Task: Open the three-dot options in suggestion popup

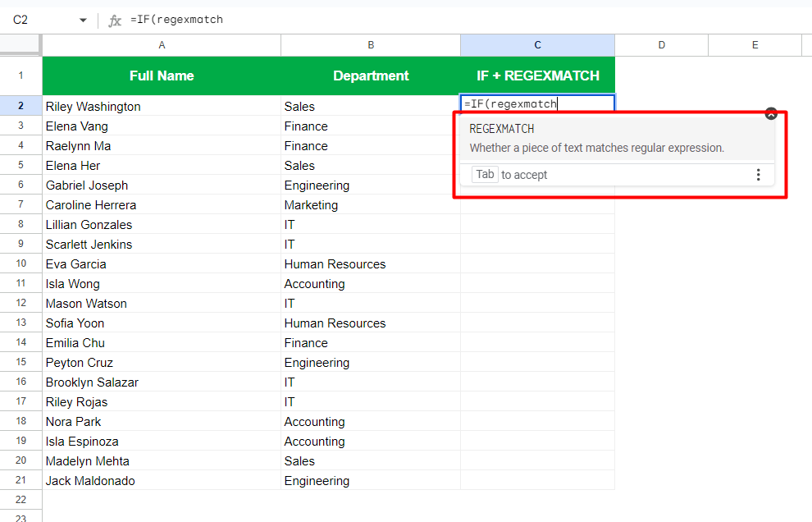Action: pyautogui.click(x=758, y=175)
